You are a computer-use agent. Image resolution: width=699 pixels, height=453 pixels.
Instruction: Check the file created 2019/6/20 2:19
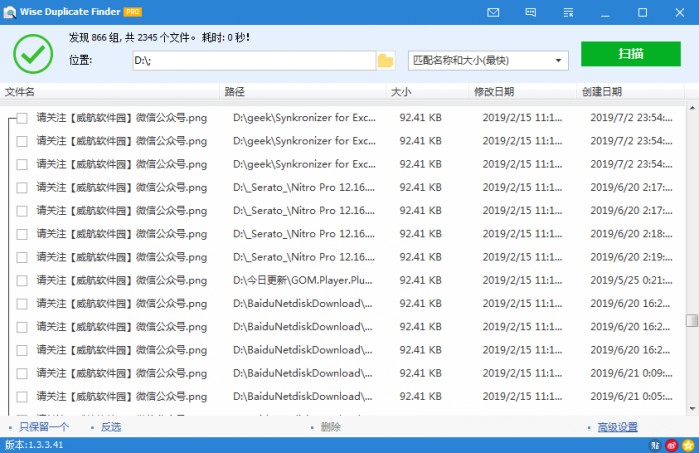point(22,257)
